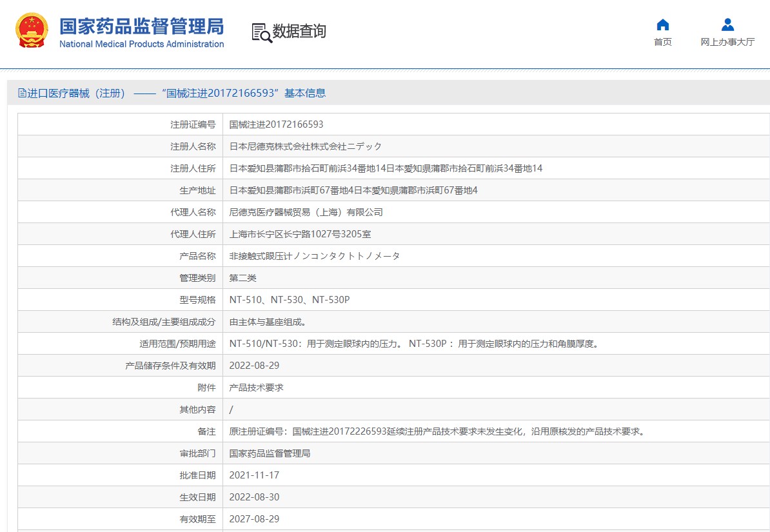Click the 适用范围/预期用途 label

pyautogui.click(x=177, y=343)
